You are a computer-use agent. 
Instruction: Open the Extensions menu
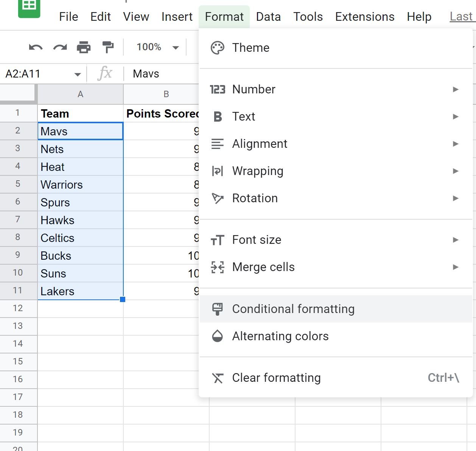pyautogui.click(x=365, y=17)
